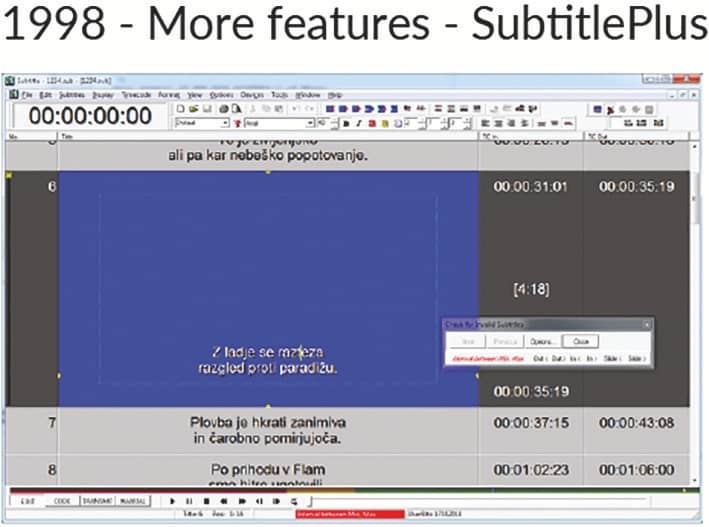709x527 pixels.
Task: Click the fast forward playback button
Action: click(x=242, y=501)
